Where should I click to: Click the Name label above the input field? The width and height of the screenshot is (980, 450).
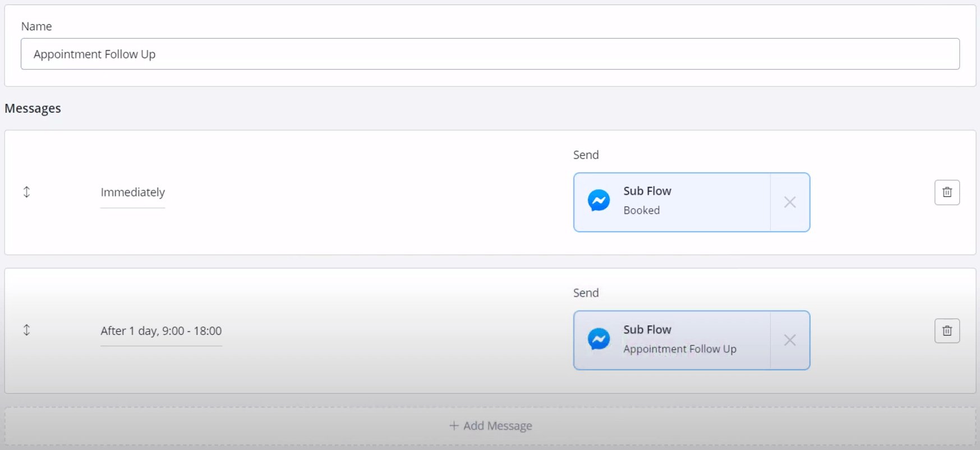tap(36, 26)
